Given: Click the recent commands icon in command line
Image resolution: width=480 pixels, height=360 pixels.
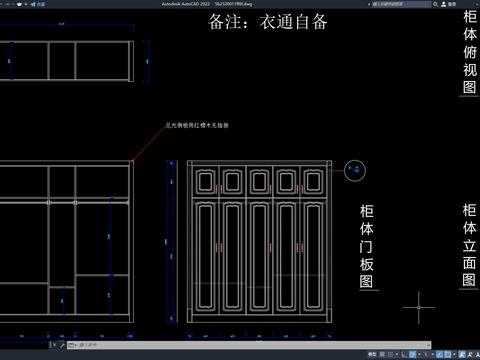Looking at the screenshot, I should tap(72, 345).
